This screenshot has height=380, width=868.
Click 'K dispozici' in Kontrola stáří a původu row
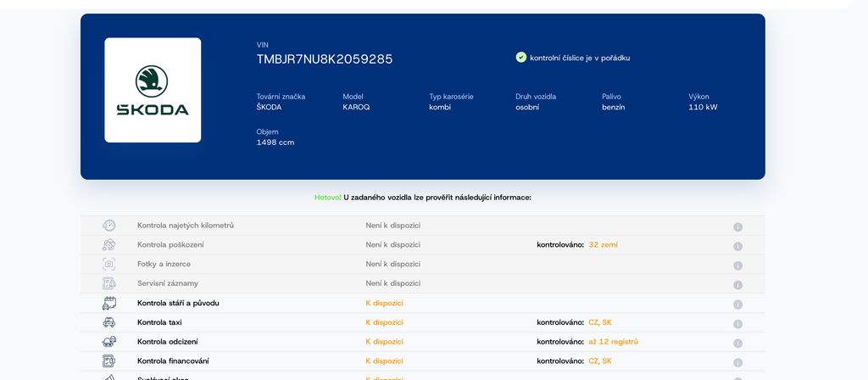(x=384, y=303)
